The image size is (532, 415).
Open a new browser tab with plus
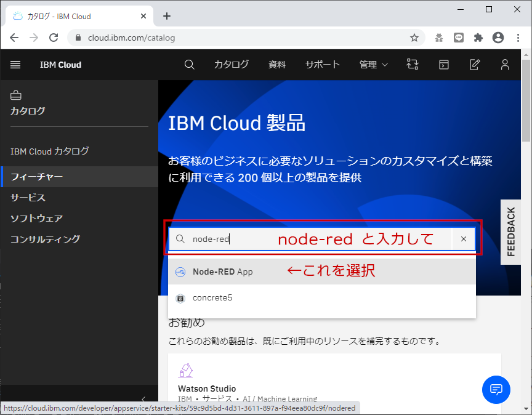pos(167,16)
